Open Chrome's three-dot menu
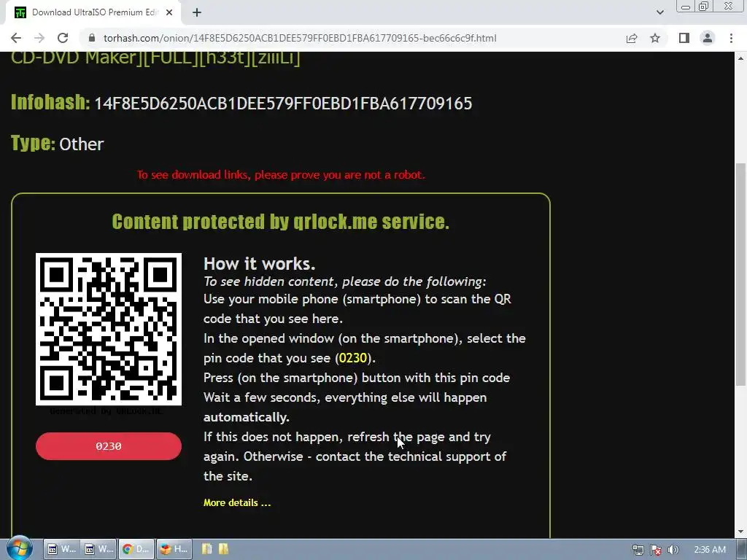 pos(731,38)
